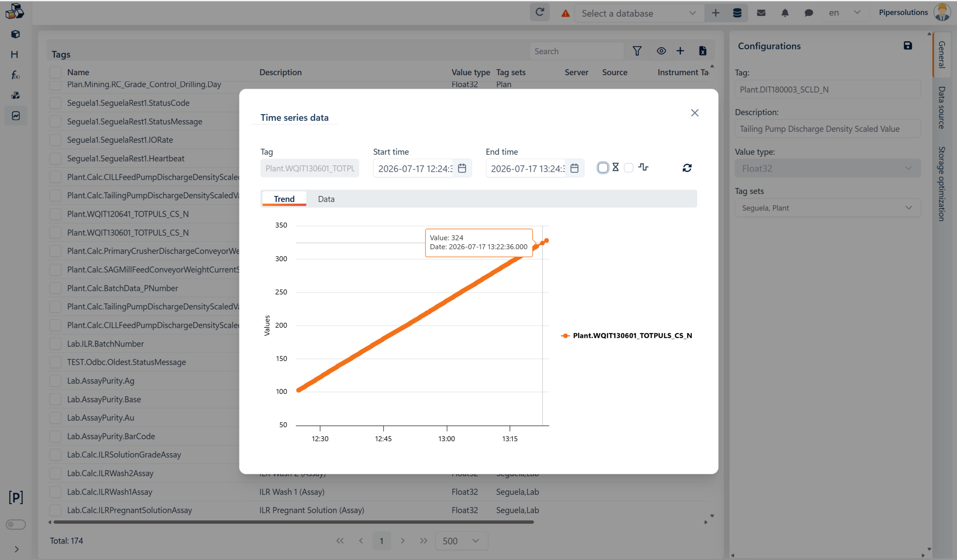The height and width of the screenshot is (560, 957).
Task: Click the save icon in Configurations panel
Action: click(x=908, y=46)
